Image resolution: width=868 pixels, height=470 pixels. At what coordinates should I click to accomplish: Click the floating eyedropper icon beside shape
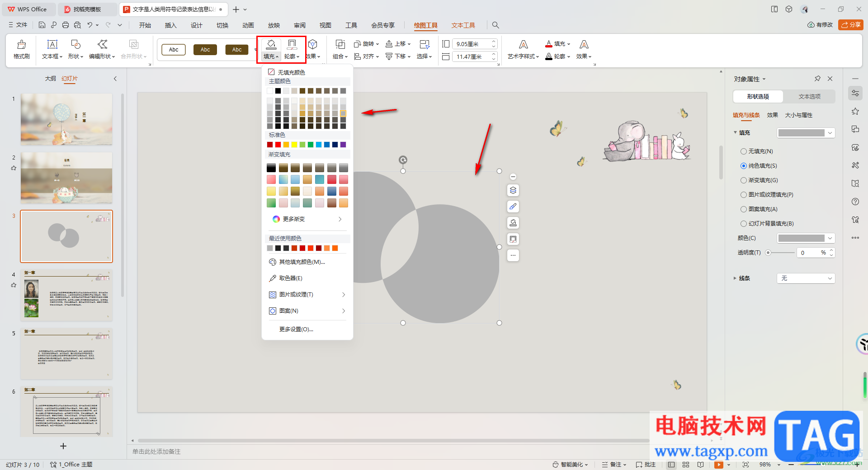pos(513,207)
